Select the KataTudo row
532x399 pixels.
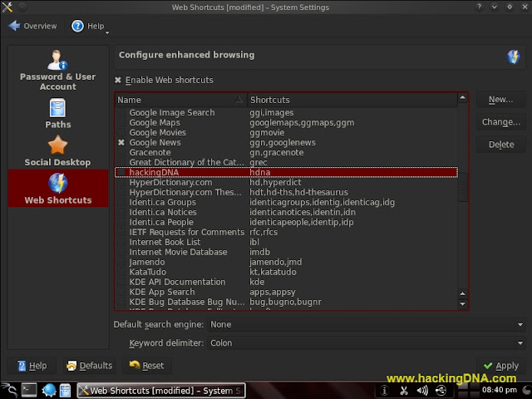(x=286, y=272)
